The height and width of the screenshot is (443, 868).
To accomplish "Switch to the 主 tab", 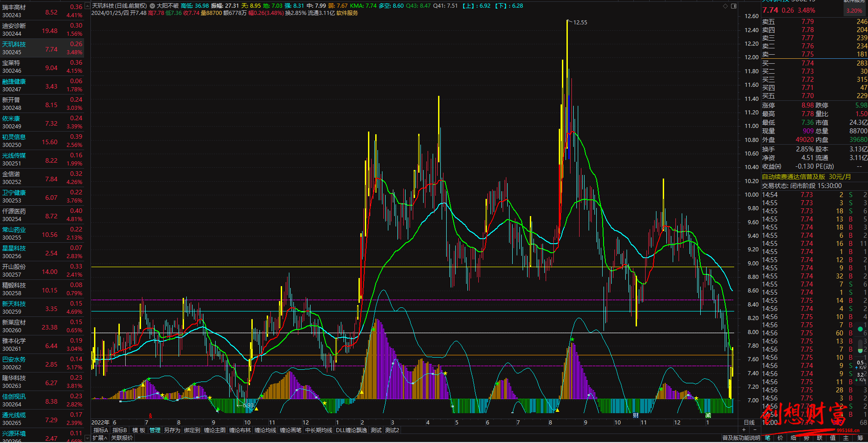I will [x=846, y=438].
